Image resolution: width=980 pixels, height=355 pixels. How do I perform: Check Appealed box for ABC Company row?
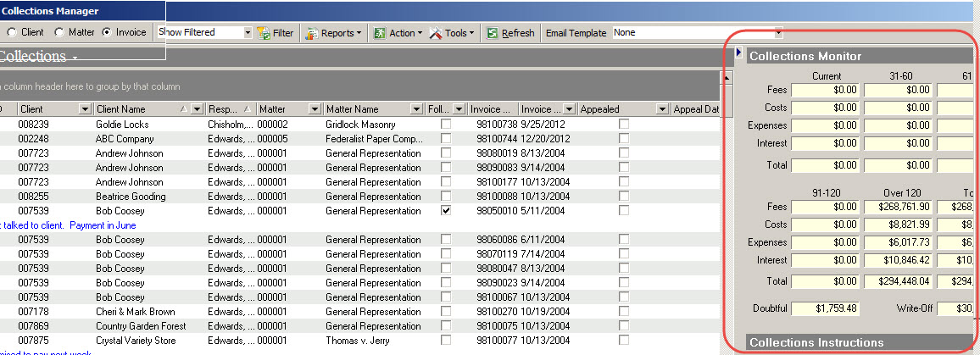(624, 138)
